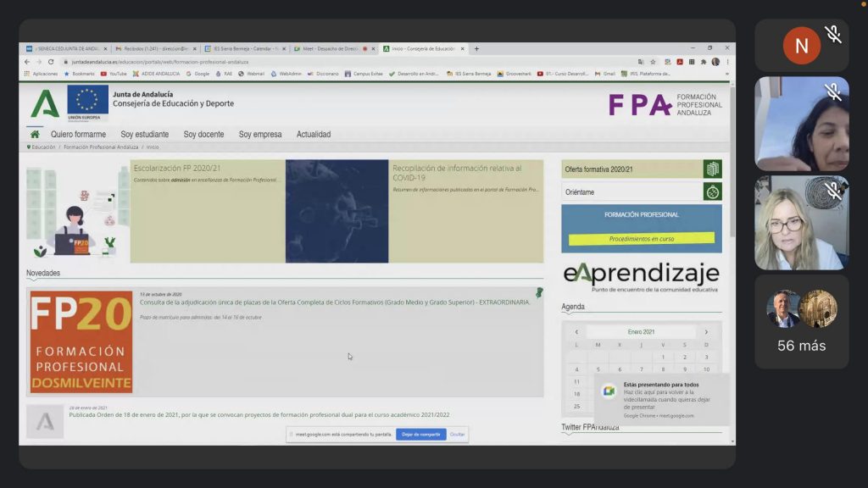Screen dimensions: 868x488
Task: Open the Quiero formarme menu
Action: 78,134
